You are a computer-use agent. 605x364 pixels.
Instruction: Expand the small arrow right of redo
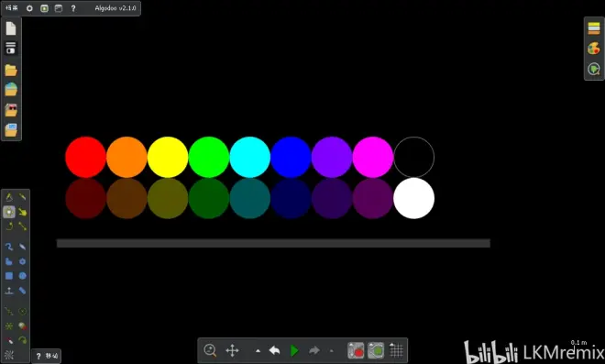point(332,351)
